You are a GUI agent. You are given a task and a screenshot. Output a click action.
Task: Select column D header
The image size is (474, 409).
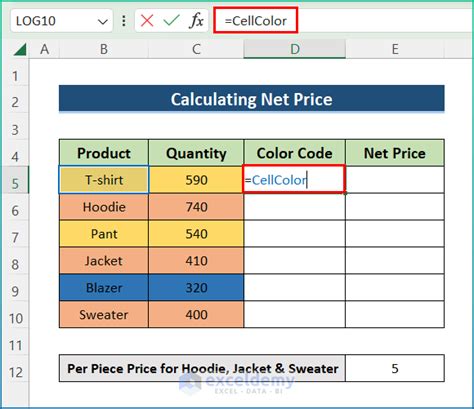pos(295,49)
